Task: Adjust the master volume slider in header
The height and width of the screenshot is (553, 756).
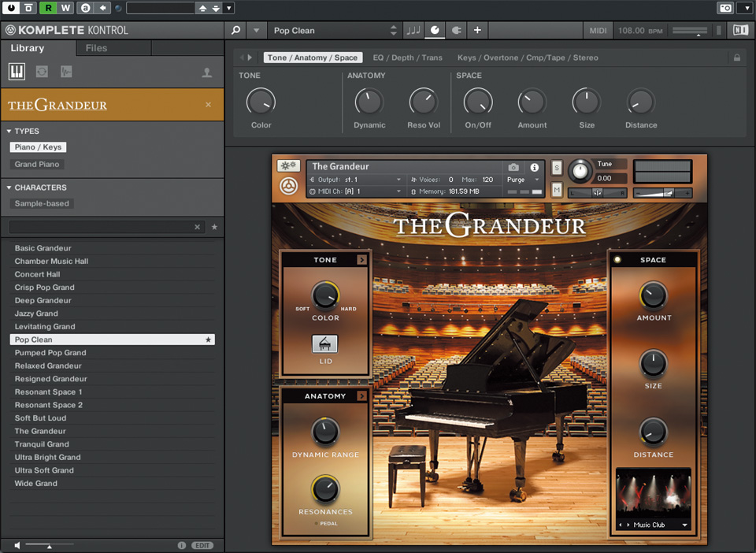Action: [x=690, y=31]
